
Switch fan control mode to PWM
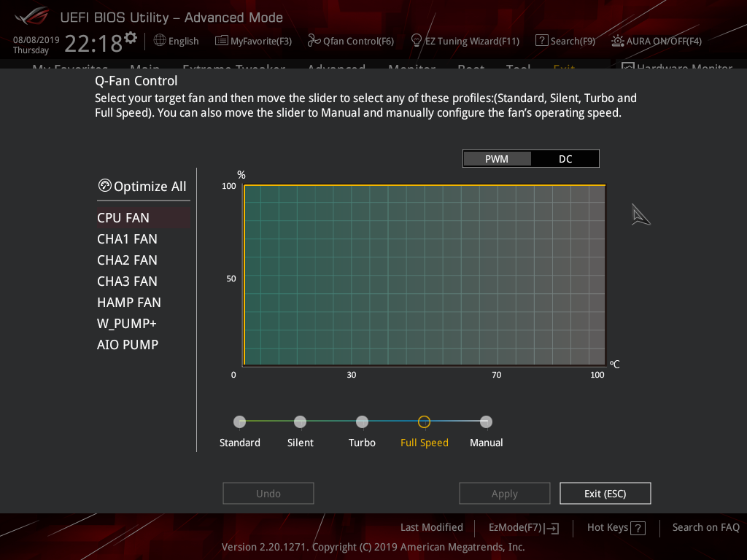coord(497,158)
